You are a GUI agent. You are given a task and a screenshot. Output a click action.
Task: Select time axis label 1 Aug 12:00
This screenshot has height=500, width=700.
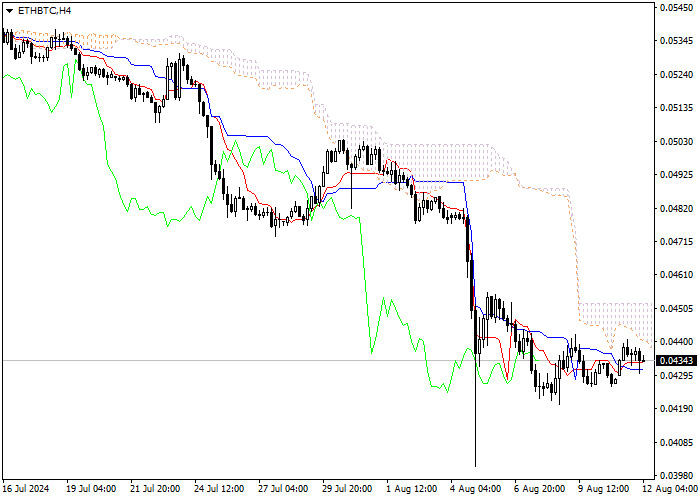click(411, 489)
